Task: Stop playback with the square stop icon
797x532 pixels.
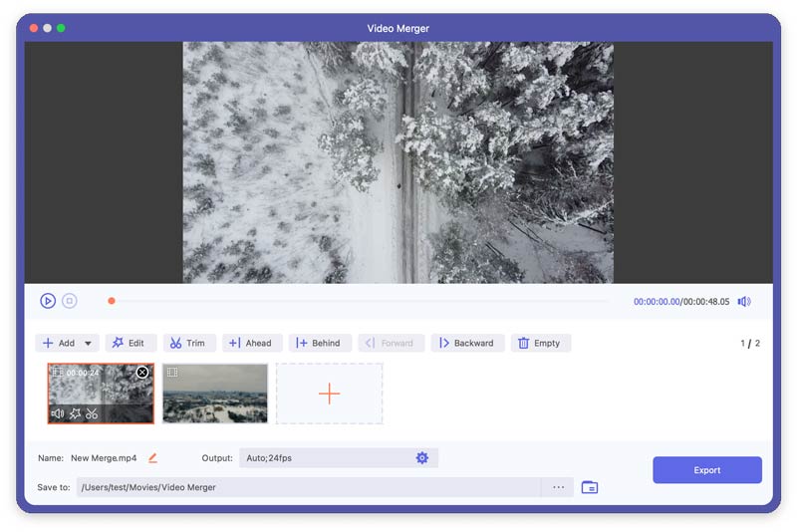Action: click(x=69, y=301)
